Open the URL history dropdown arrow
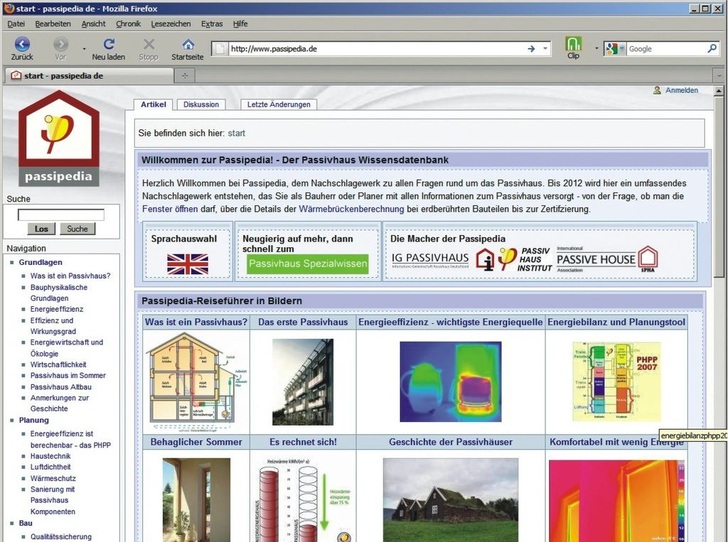The image size is (728, 542). click(x=545, y=48)
